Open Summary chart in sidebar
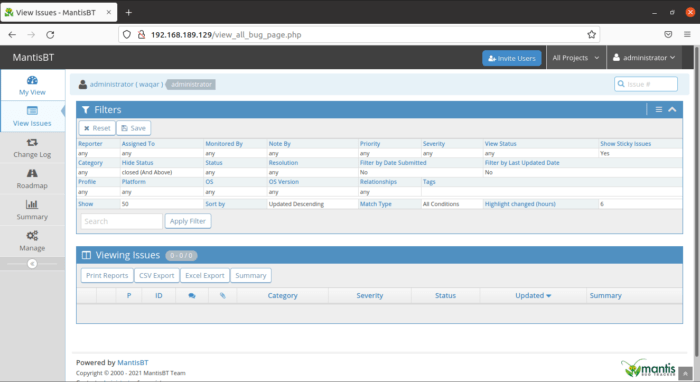Viewport: 700px width, 382px height. click(32, 210)
